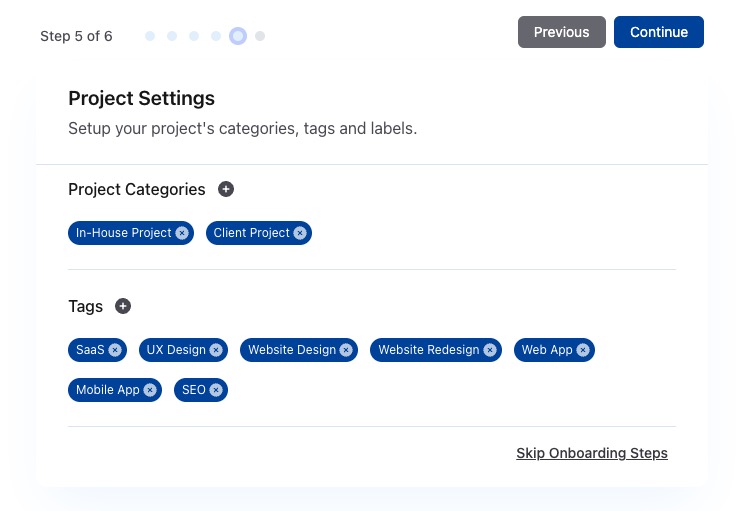Screen dimensions: 741x511
Task: Click the Continue button
Action: pos(659,32)
